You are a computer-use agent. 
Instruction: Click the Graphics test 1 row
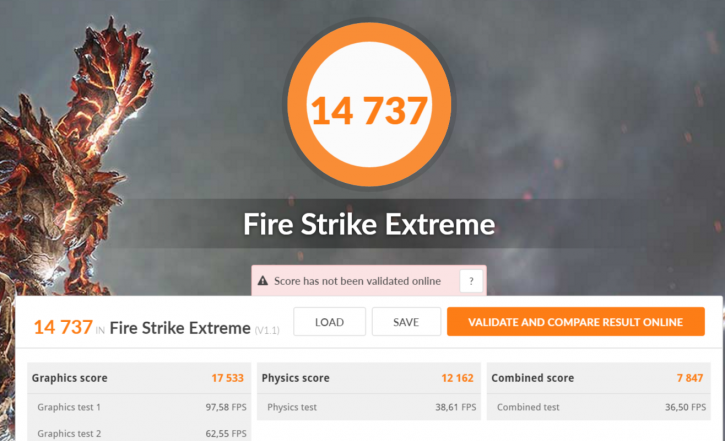tap(139, 407)
